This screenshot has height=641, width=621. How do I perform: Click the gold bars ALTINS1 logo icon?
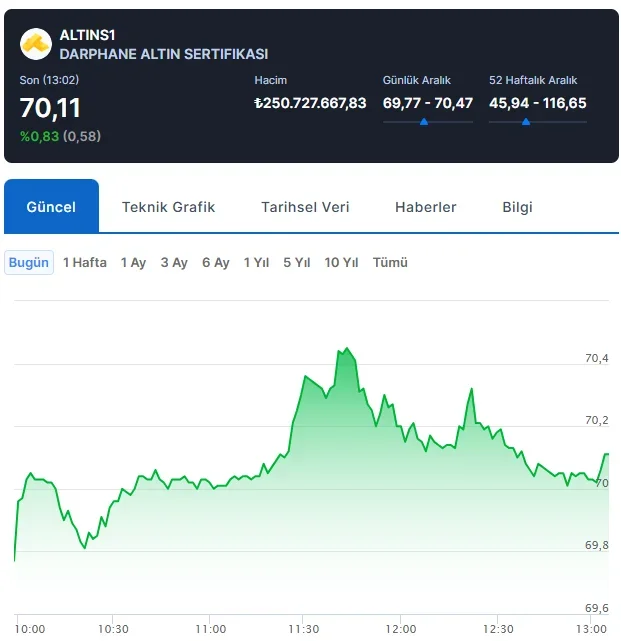click(36, 44)
